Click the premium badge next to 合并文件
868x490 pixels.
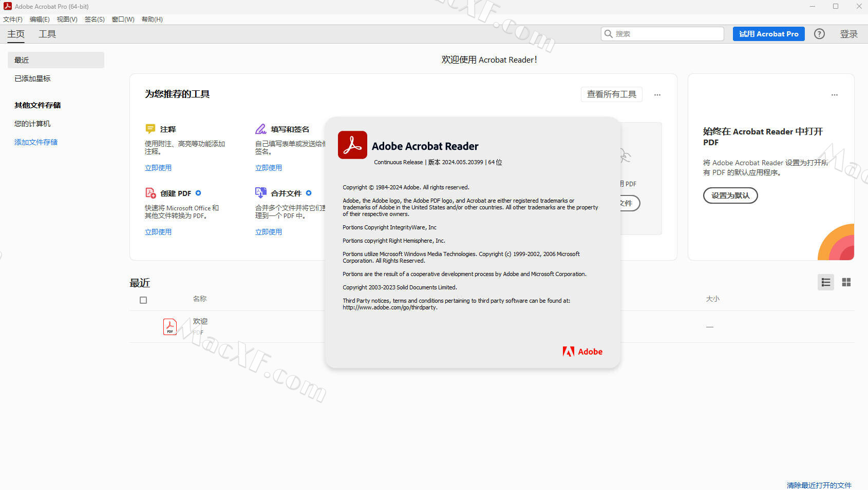[309, 193]
